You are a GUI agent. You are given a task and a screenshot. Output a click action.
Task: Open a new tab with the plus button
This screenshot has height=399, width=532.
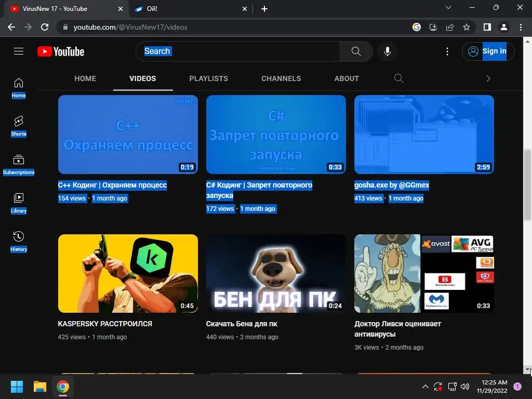[264, 9]
